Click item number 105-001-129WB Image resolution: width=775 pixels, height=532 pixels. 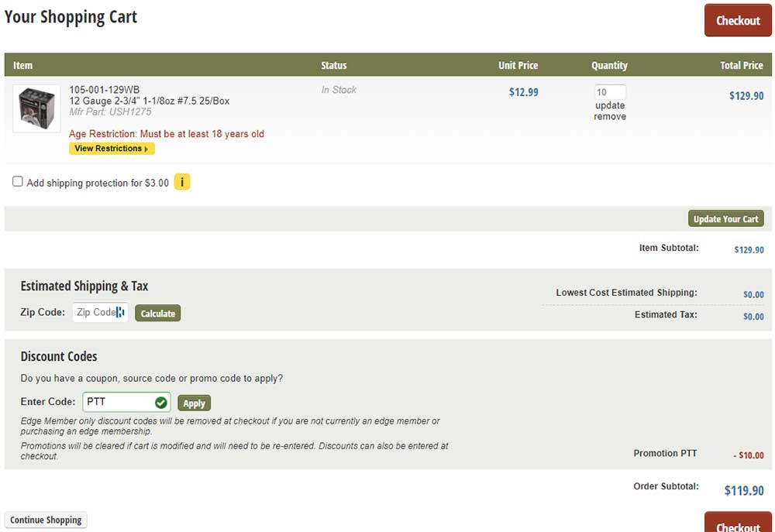click(105, 90)
